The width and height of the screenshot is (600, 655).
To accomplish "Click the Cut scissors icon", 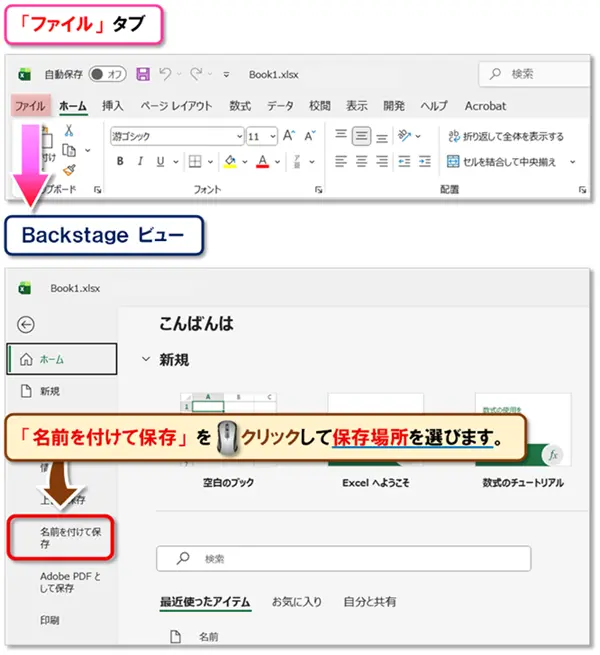I will pos(69,130).
